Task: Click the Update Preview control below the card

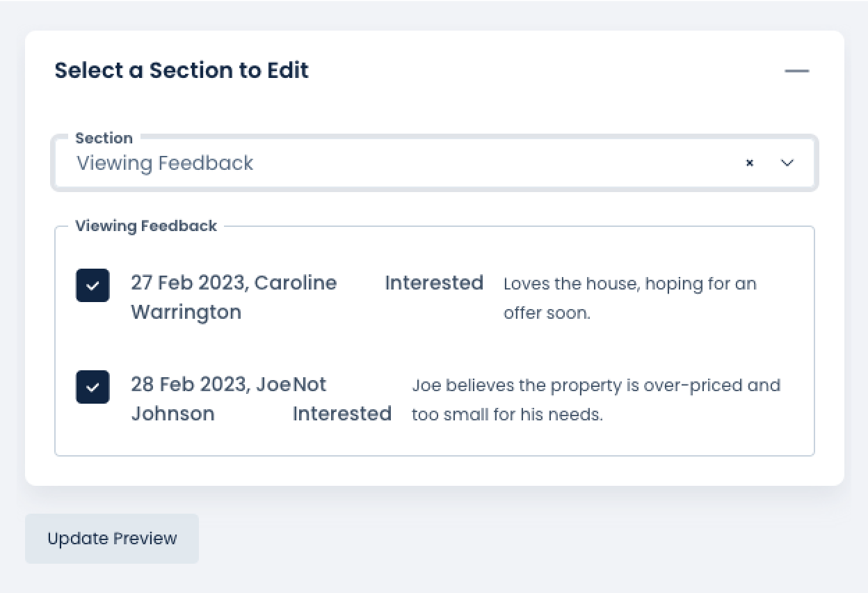Action: click(x=111, y=538)
